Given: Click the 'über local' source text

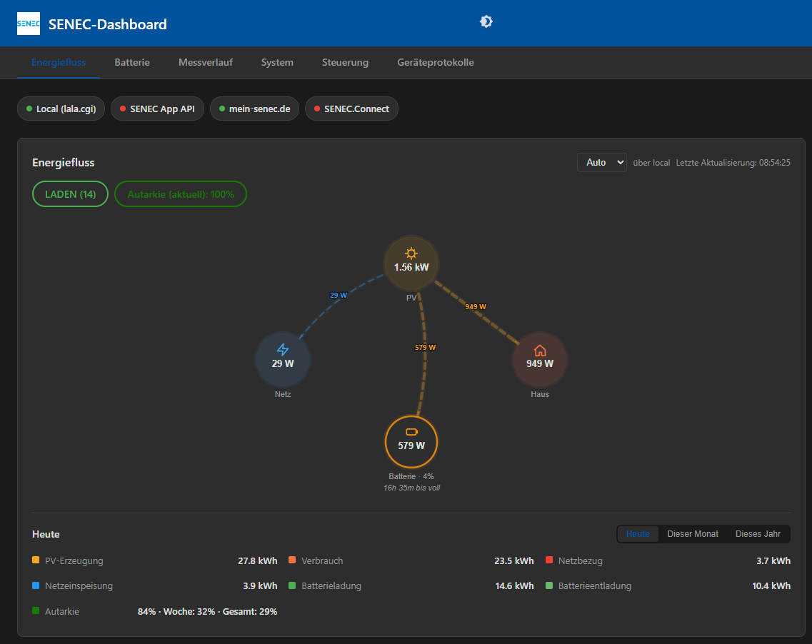Looking at the screenshot, I should point(651,163).
